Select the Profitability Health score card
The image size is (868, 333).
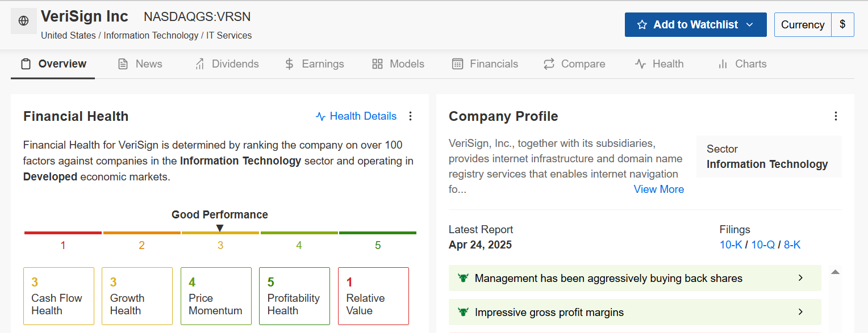click(x=294, y=296)
